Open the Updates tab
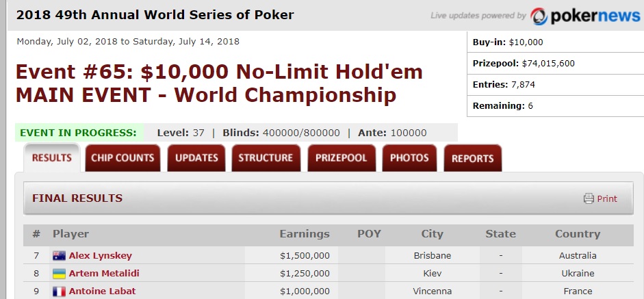644x299 pixels. 196,158
